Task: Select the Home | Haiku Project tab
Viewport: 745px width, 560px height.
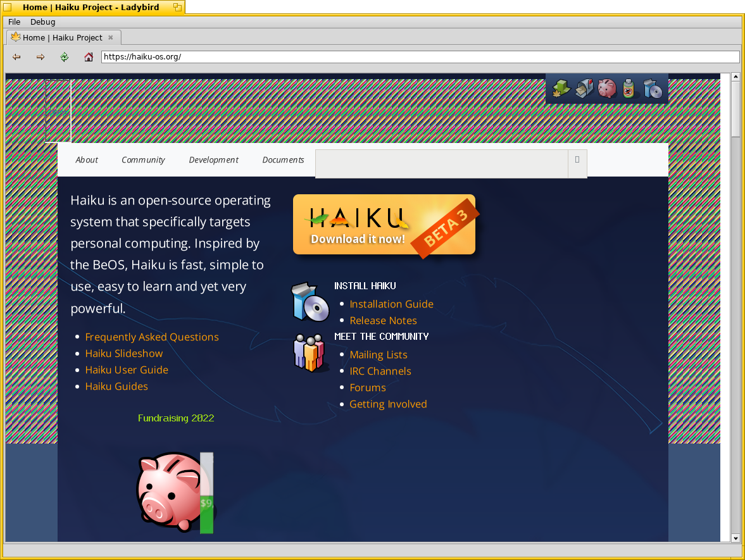Action: (61, 37)
